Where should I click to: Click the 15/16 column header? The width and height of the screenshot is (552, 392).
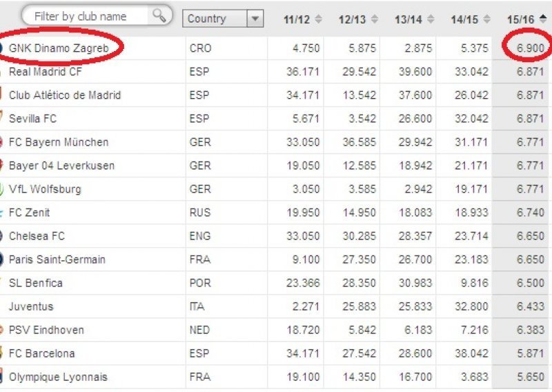[x=520, y=19]
